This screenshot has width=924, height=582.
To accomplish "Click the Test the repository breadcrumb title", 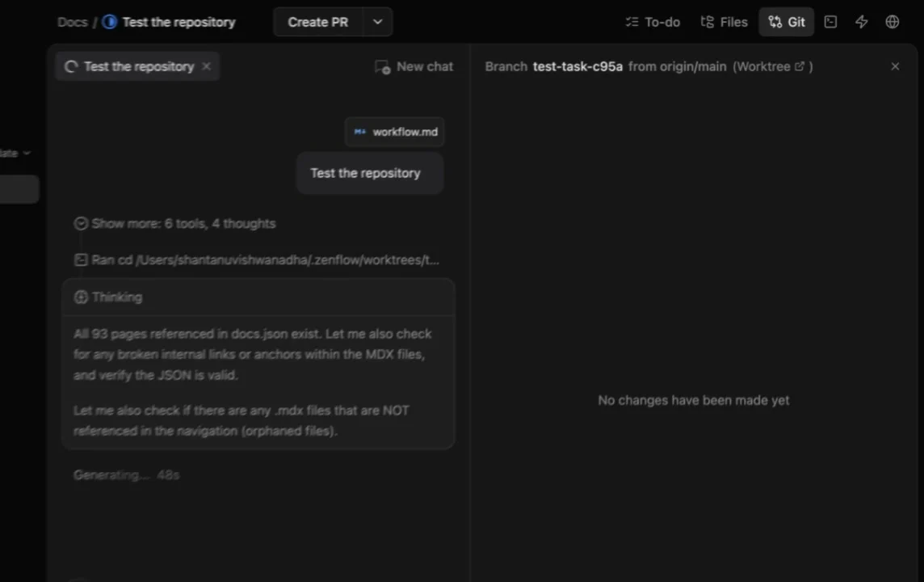I will [178, 23].
